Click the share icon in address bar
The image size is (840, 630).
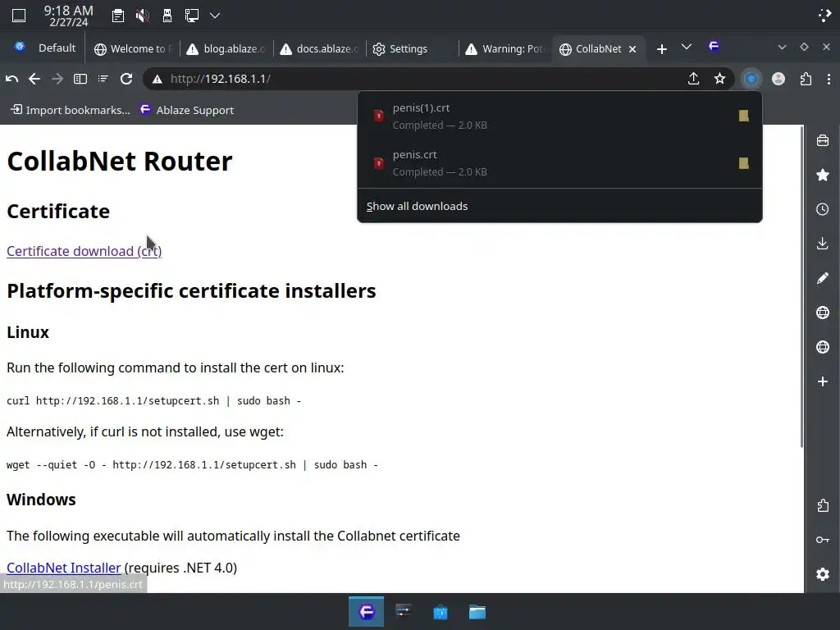(693, 80)
